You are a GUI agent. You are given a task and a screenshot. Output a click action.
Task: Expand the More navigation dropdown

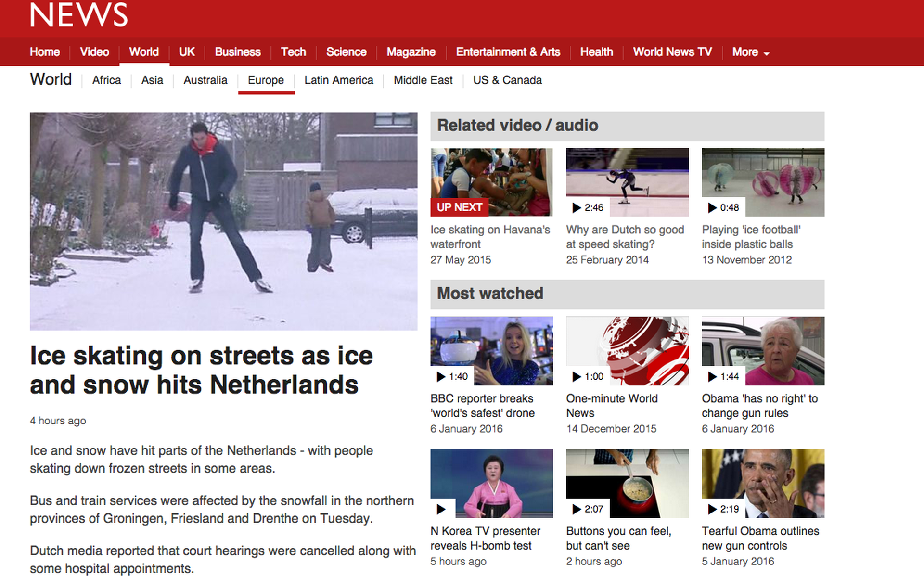[751, 52]
